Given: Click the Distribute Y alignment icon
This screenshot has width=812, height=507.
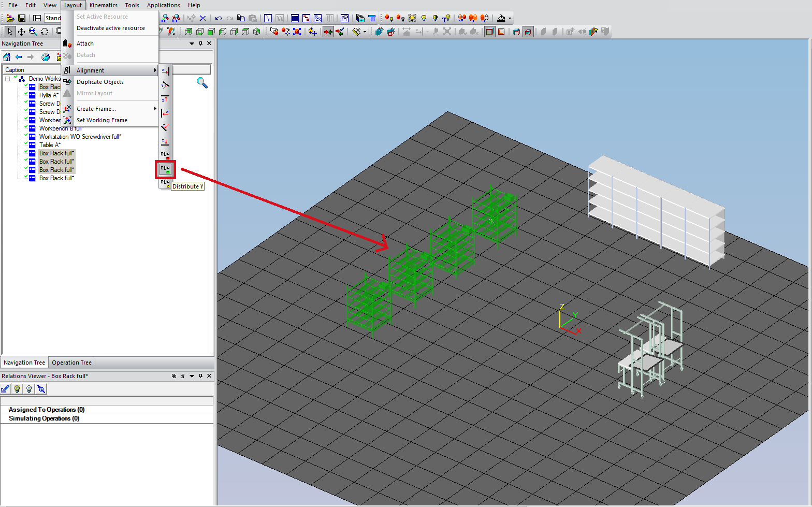Looking at the screenshot, I should 165,169.
